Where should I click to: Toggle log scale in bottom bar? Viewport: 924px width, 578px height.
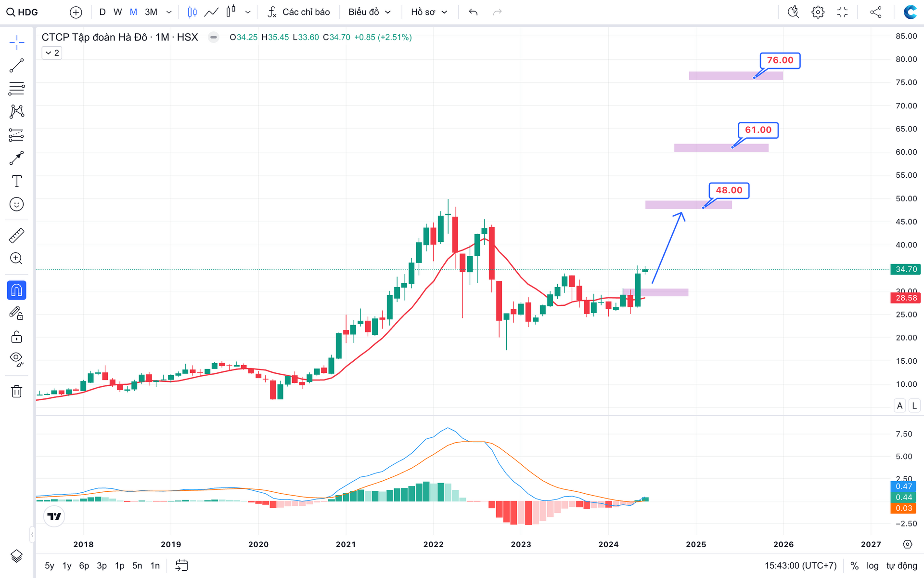coord(872,565)
